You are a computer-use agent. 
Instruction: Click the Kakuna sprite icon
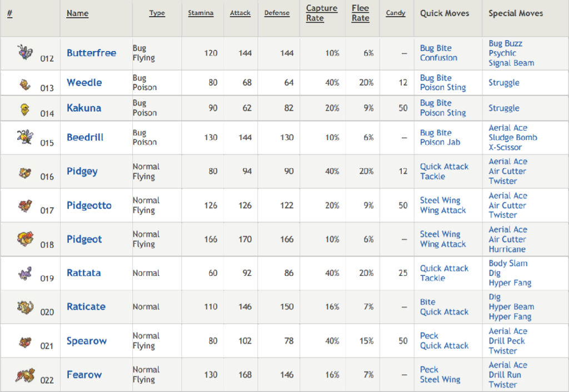point(24,109)
